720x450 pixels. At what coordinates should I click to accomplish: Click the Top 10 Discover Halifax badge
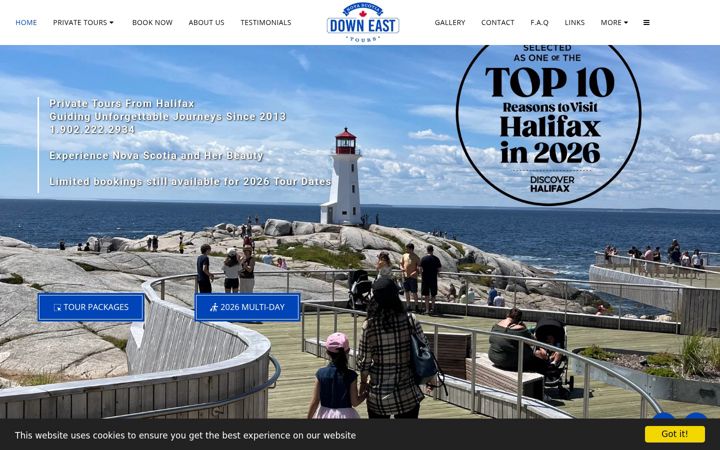[549, 124]
